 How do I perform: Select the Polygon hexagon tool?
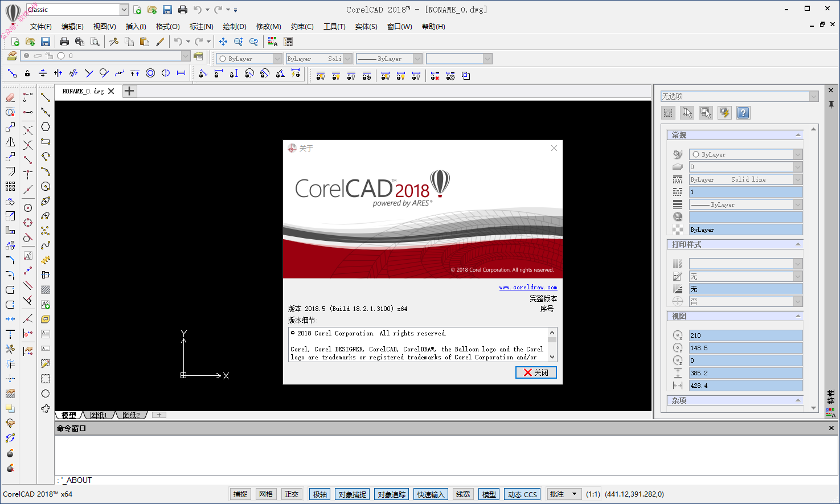point(46,127)
